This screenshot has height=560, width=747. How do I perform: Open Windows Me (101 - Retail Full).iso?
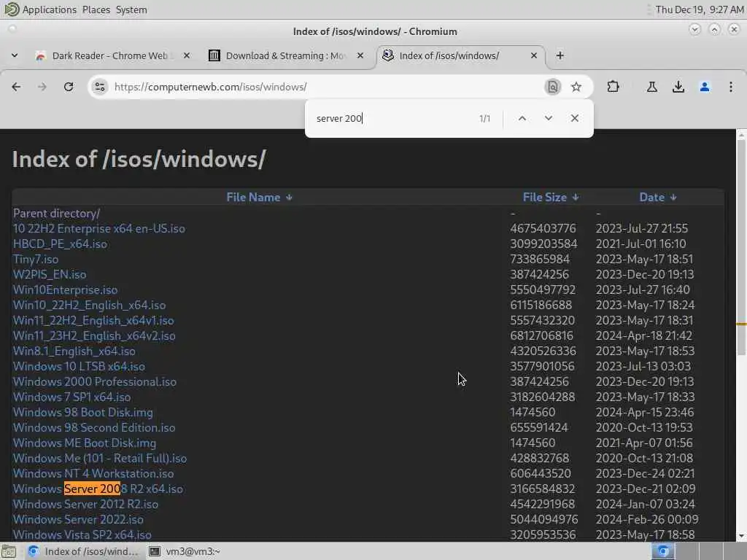[x=100, y=458]
